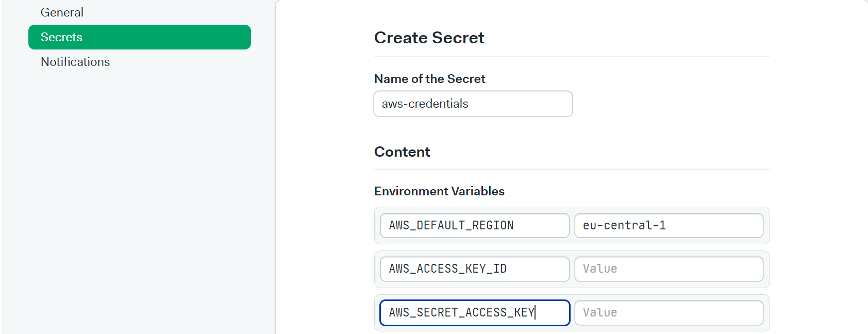Select the Secrets sidebar item
This screenshot has height=334, width=868.
[140, 37]
